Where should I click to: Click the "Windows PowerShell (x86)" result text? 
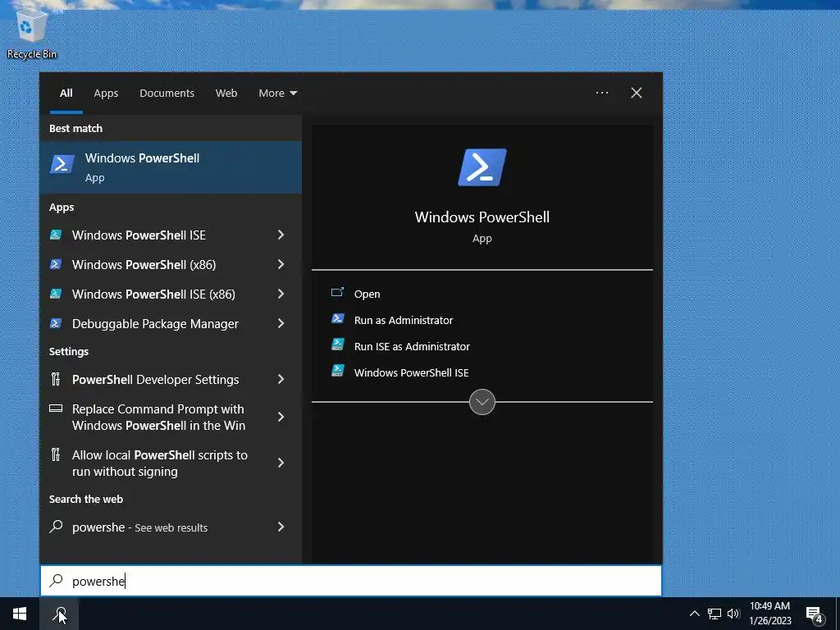(144, 265)
